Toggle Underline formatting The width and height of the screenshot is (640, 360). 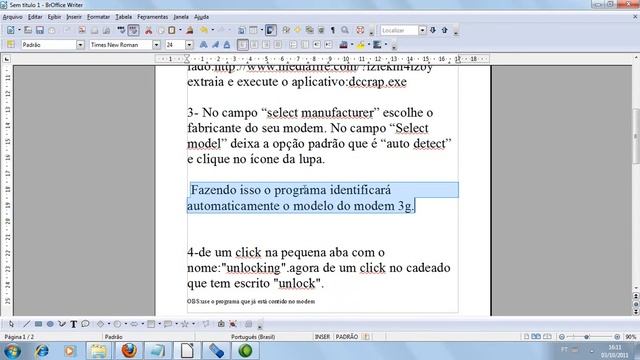click(227, 44)
